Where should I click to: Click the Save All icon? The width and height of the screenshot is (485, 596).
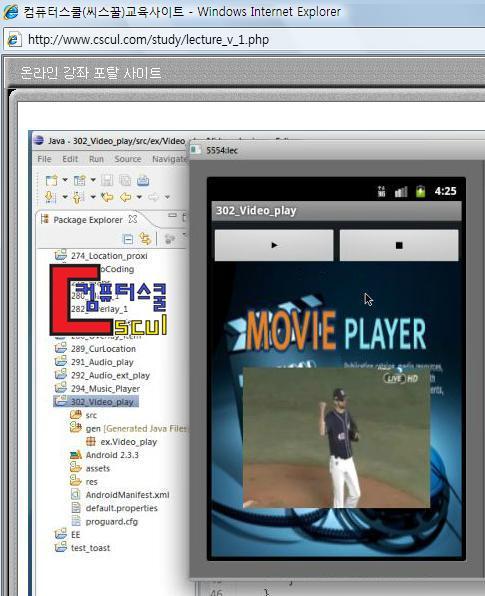click(x=125, y=180)
